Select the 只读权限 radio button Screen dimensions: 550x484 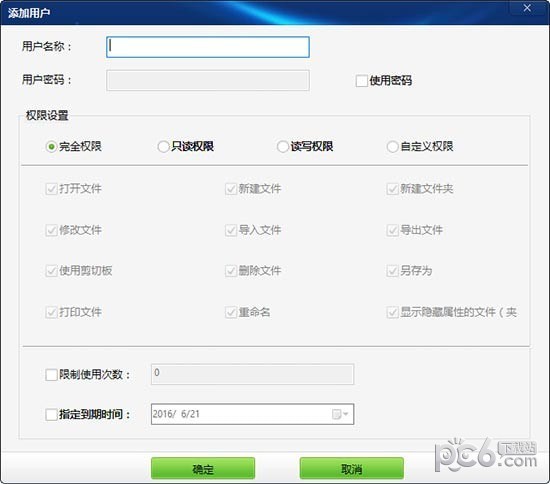(x=163, y=147)
